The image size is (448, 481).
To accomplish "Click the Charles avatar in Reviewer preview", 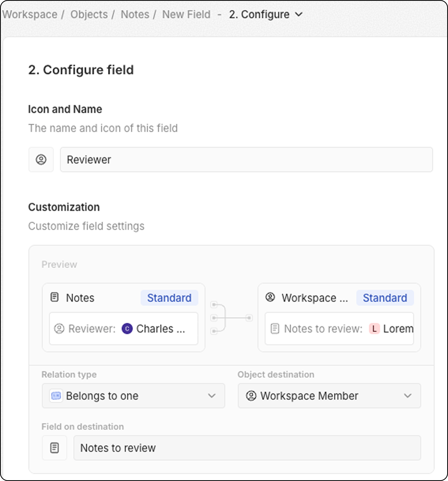I will (x=127, y=329).
